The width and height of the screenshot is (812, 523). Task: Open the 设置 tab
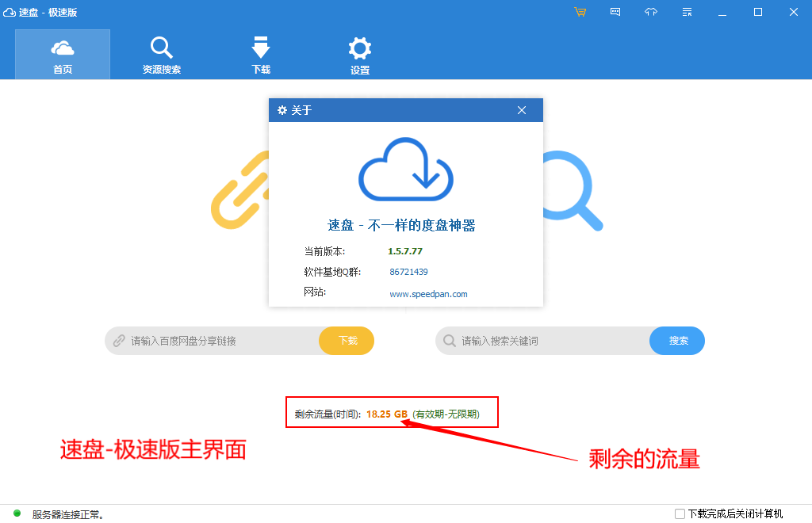(x=360, y=55)
